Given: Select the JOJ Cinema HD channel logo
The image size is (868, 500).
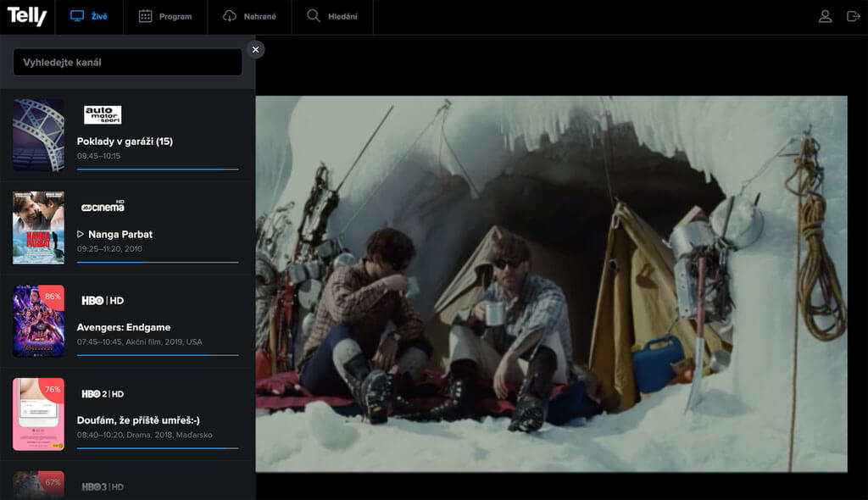Looking at the screenshot, I should (103, 207).
